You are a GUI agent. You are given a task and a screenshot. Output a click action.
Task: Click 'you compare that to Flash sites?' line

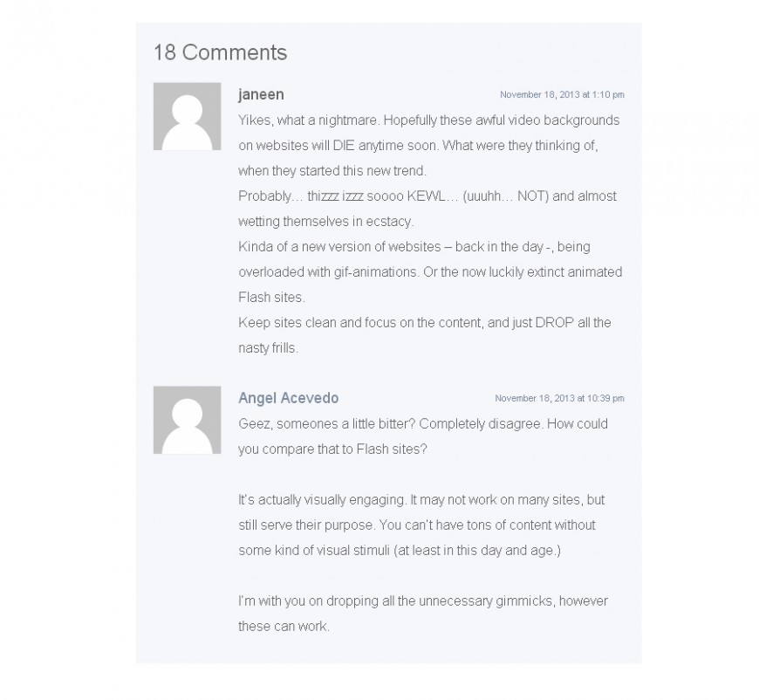click(x=332, y=450)
